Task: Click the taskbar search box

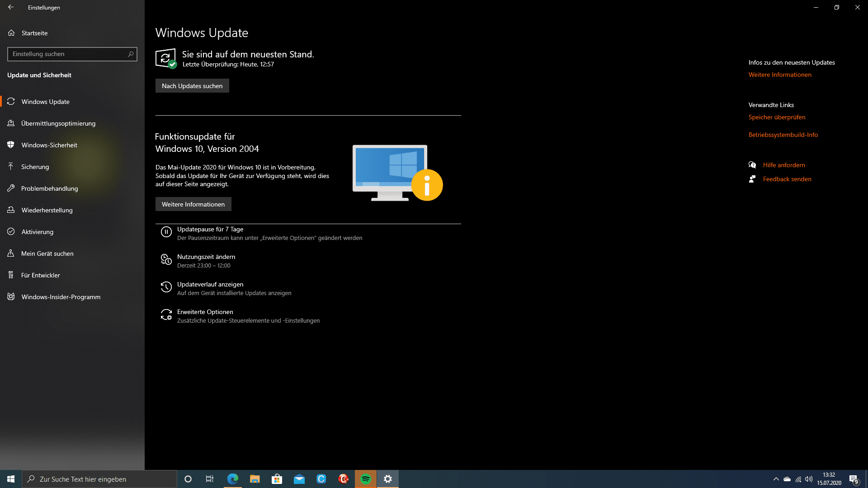Action: point(99,479)
